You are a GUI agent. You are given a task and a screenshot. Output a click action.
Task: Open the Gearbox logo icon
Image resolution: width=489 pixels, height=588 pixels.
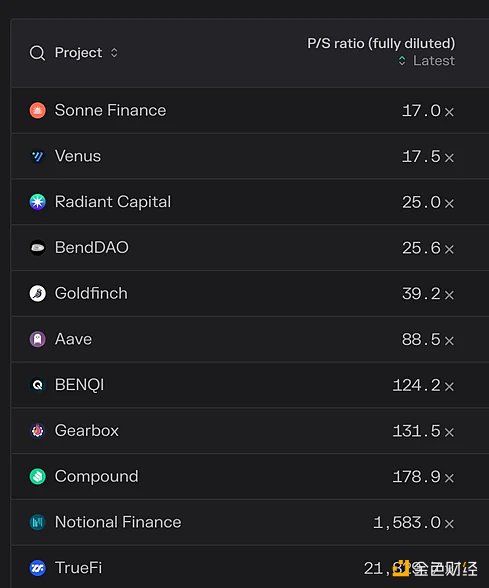pyautogui.click(x=38, y=430)
